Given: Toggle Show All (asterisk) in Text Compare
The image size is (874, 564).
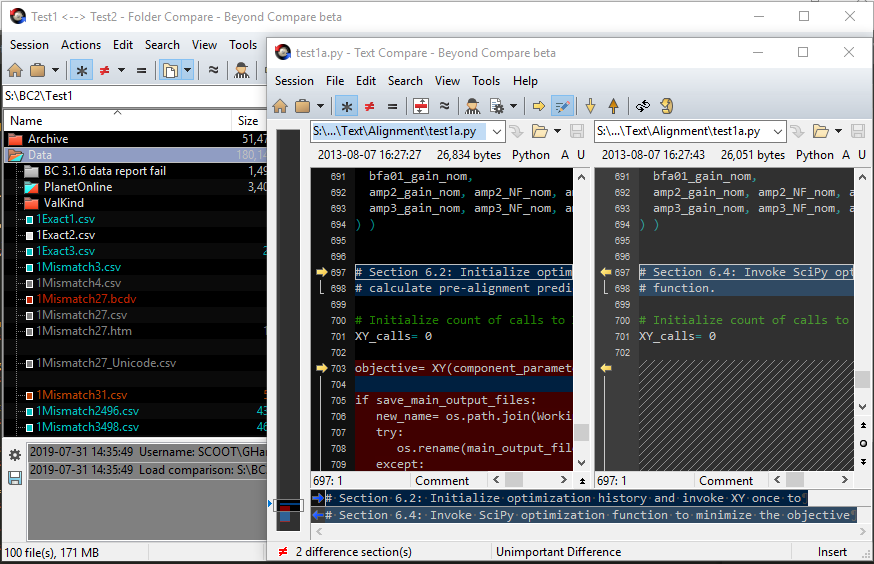Looking at the screenshot, I should tap(346, 106).
